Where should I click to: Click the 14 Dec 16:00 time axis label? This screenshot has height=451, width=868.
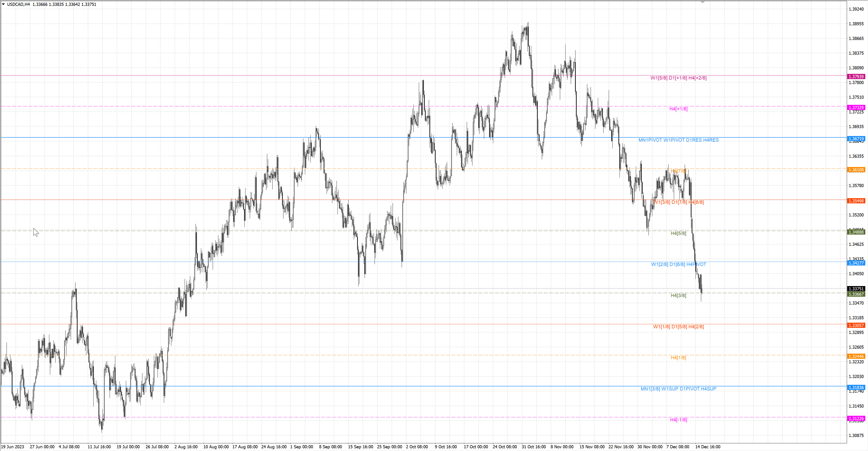point(708,447)
